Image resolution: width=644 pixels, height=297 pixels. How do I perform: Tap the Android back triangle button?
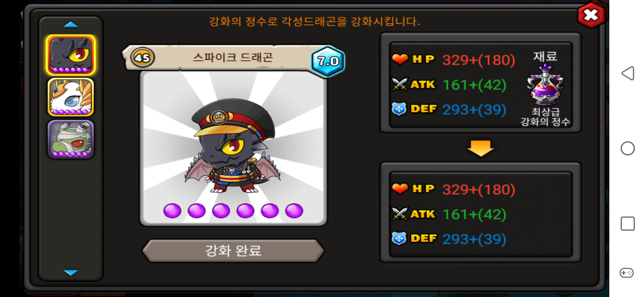(x=628, y=73)
